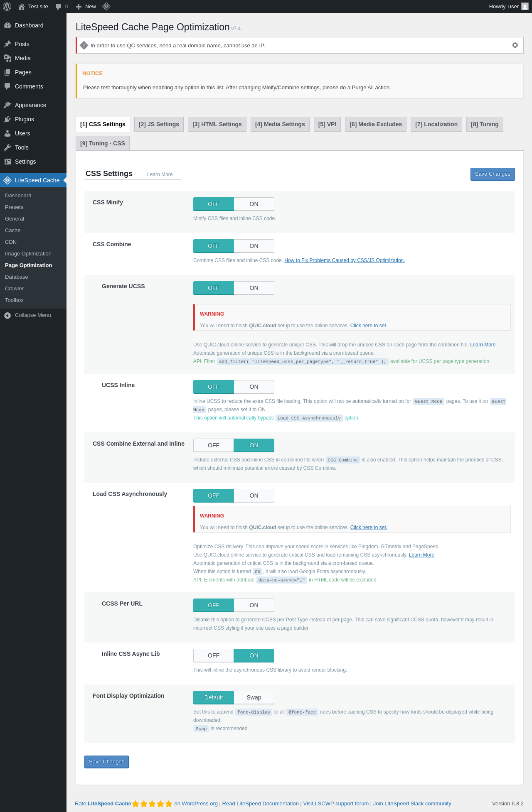Screen dimensions: 532x812
Task: Open How to Fix Problems Caused by CSS/JS link
Action: pyautogui.click(x=345, y=260)
